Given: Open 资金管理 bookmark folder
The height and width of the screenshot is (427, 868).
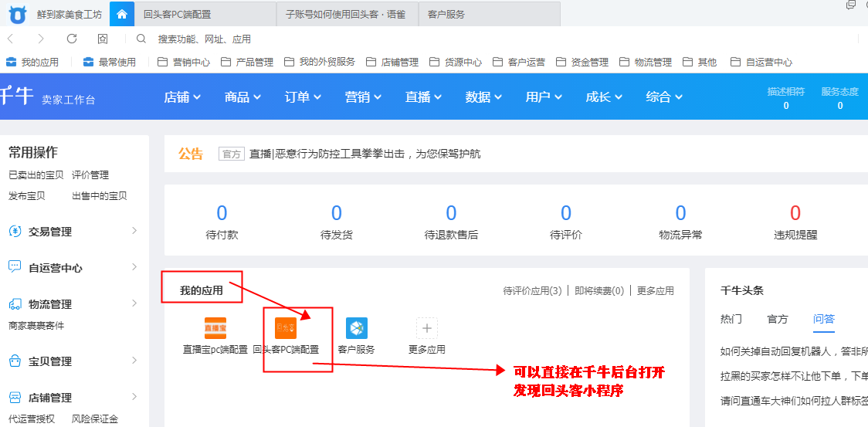Looking at the screenshot, I should point(581,62).
